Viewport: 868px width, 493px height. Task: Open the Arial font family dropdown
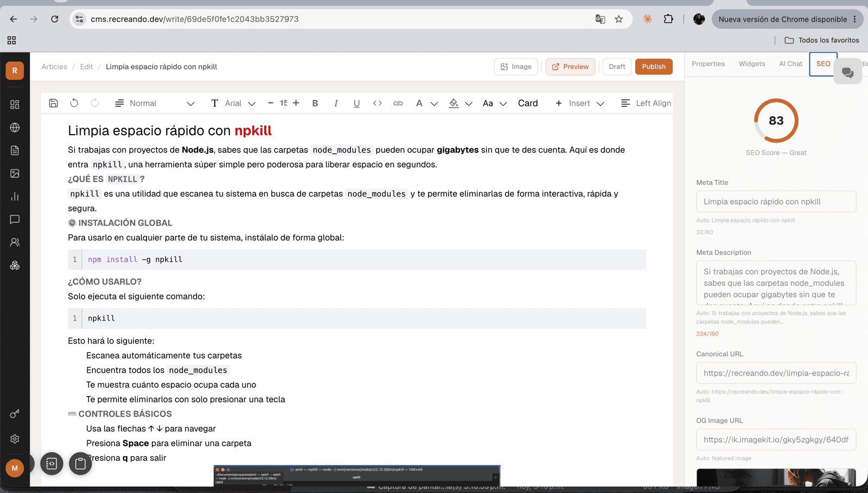[x=233, y=103]
